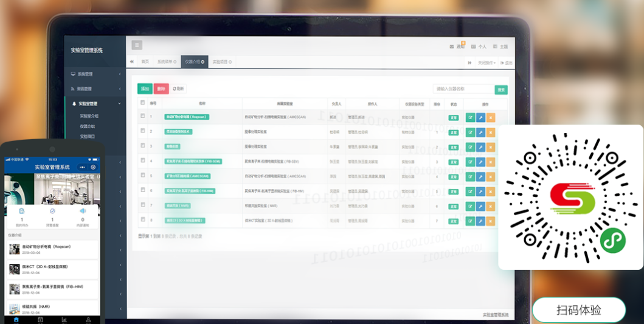Open 通知 notifications envelope in header

tap(457, 46)
